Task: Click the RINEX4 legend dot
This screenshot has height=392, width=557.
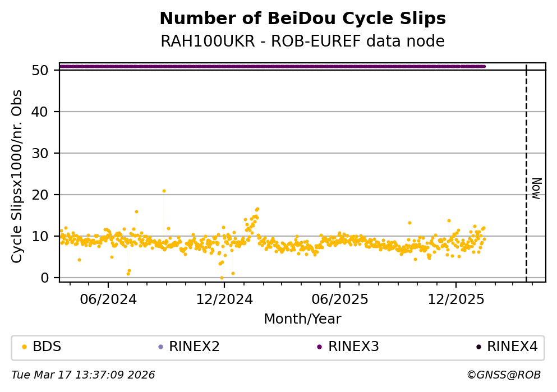Action: pyautogui.click(x=478, y=347)
